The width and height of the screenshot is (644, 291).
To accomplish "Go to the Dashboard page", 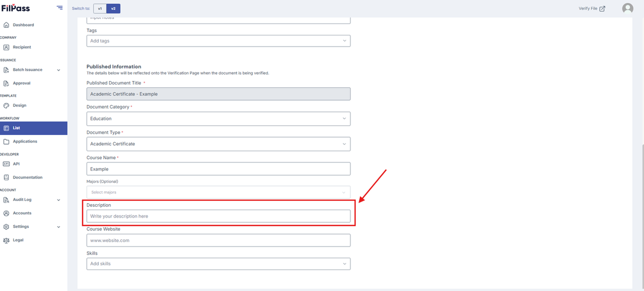I will click(x=23, y=25).
